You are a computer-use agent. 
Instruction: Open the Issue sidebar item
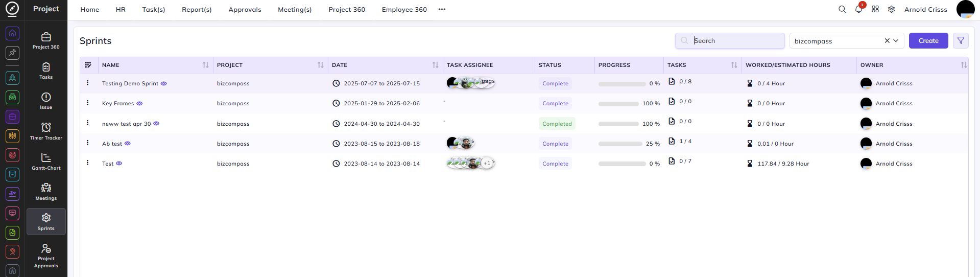coord(46,101)
